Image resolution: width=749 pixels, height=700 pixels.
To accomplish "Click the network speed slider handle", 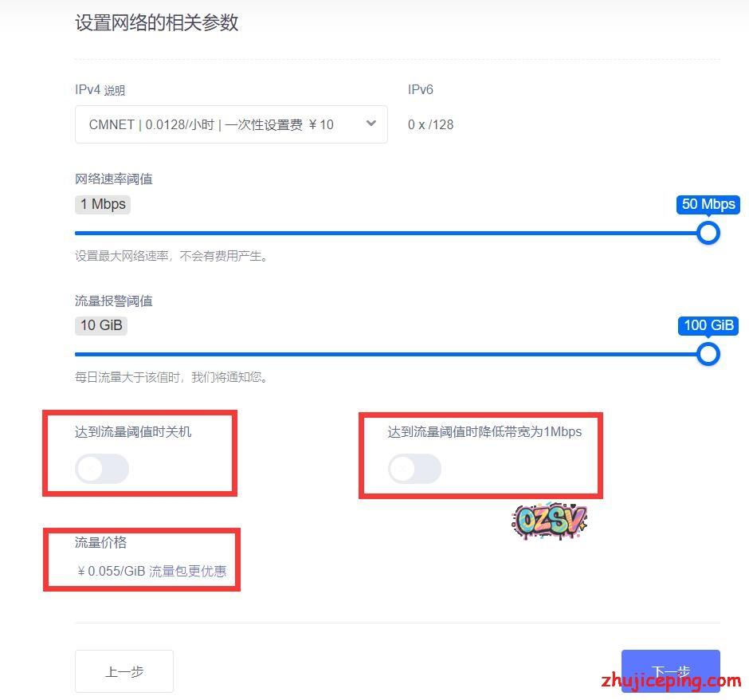I will [x=708, y=233].
